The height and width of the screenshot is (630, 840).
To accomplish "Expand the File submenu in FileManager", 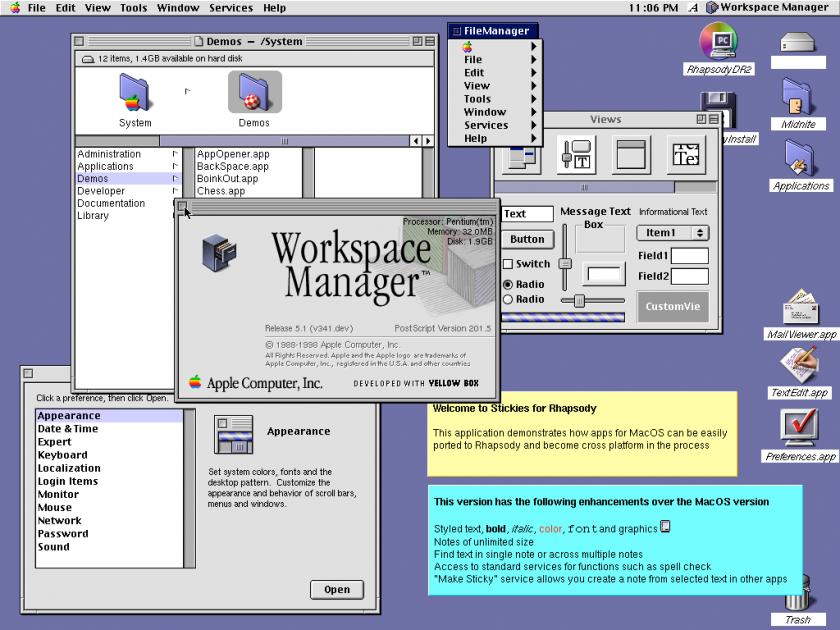I will pyautogui.click(x=496, y=59).
